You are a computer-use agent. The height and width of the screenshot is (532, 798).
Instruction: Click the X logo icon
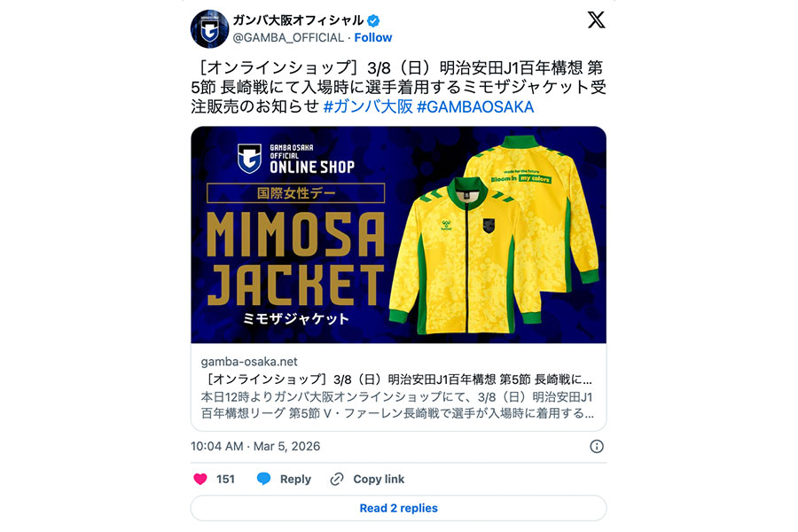click(x=596, y=20)
